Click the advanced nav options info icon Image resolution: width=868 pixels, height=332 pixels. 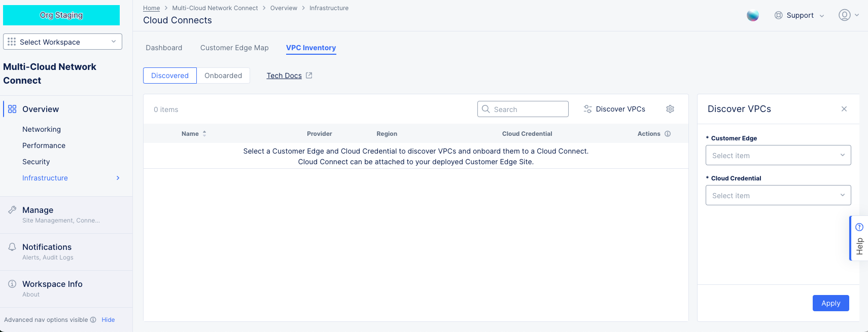click(93, 320)
